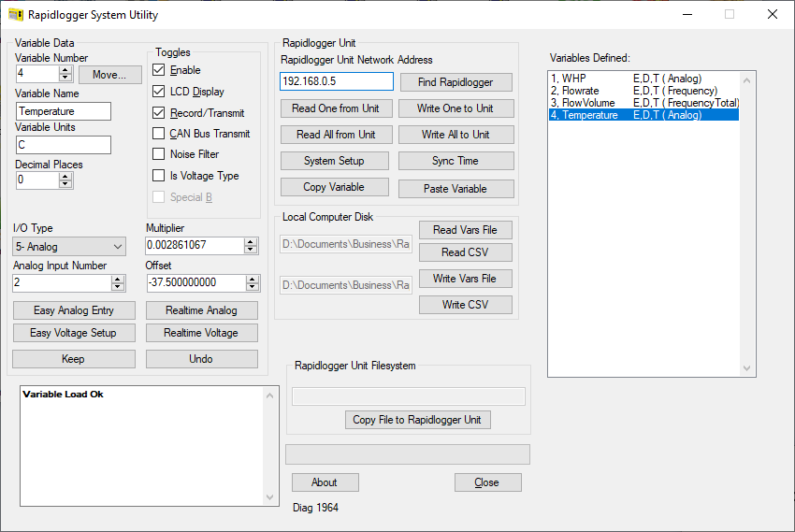This screenshot has width=795, height=532.
Task: Open Easy Analog Entry dialog
Action: [x=74, y=310]
